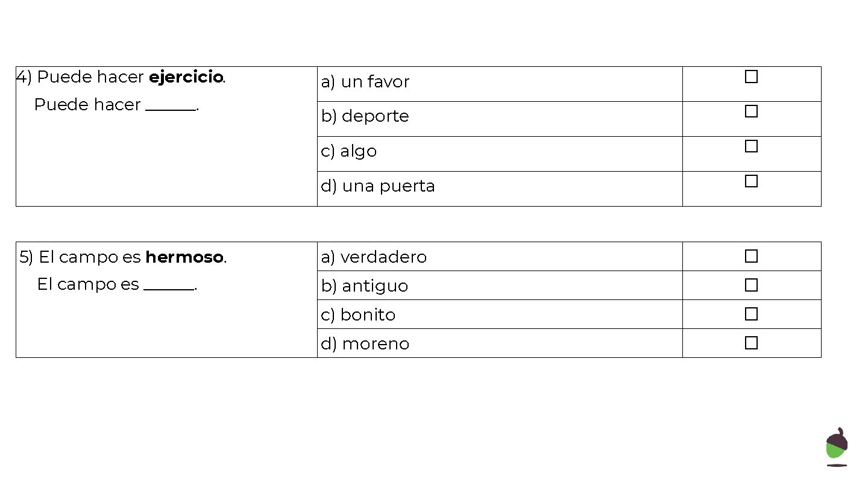Screen dimensions: 868x488
Task: Check the 'una puerta' answer box
Action: [751, 181]
